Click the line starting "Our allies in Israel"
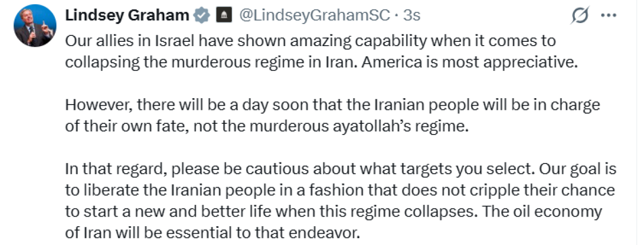Image resolution: width=644 pixels, height=245 pixels. tap(310, 41)
